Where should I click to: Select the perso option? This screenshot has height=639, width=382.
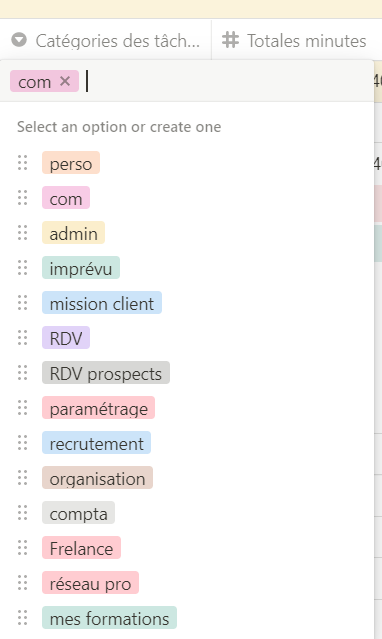coord(71,163)
